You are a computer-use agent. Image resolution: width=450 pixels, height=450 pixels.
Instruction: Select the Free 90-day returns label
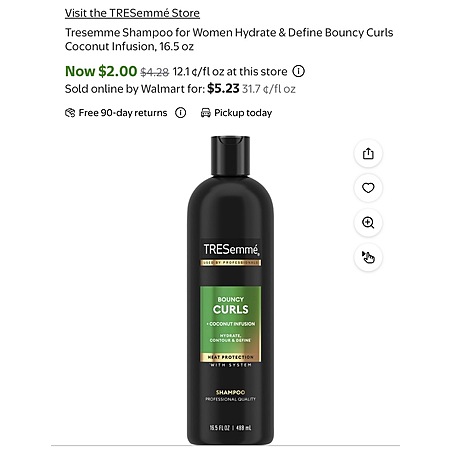point(123,113)
